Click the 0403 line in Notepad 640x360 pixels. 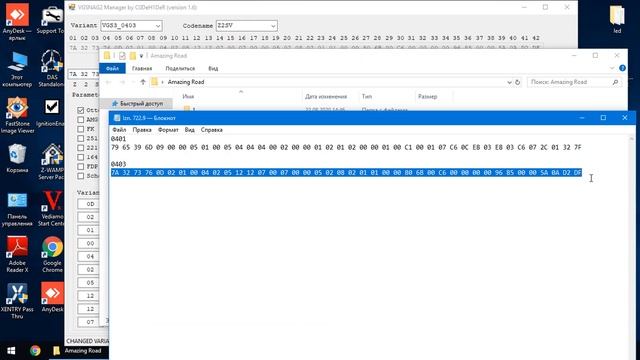[x=118, y=164]
